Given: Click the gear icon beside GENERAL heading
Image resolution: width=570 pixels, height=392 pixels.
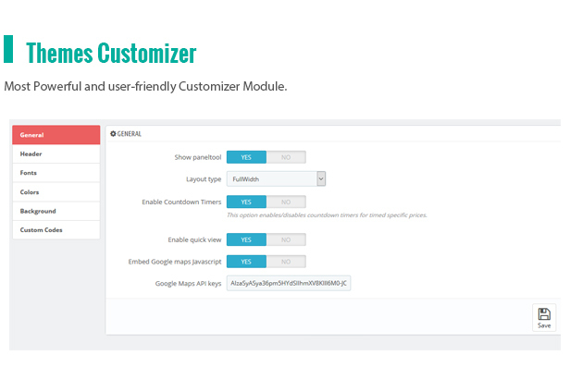Looking at the screenshot, I should [113, 134].
